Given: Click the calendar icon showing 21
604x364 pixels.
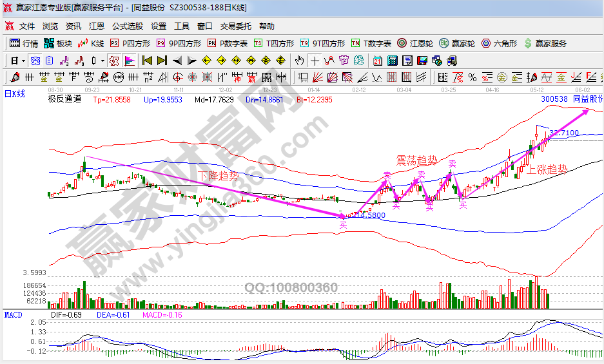Looking at the screenshot, I should (376, 61).
